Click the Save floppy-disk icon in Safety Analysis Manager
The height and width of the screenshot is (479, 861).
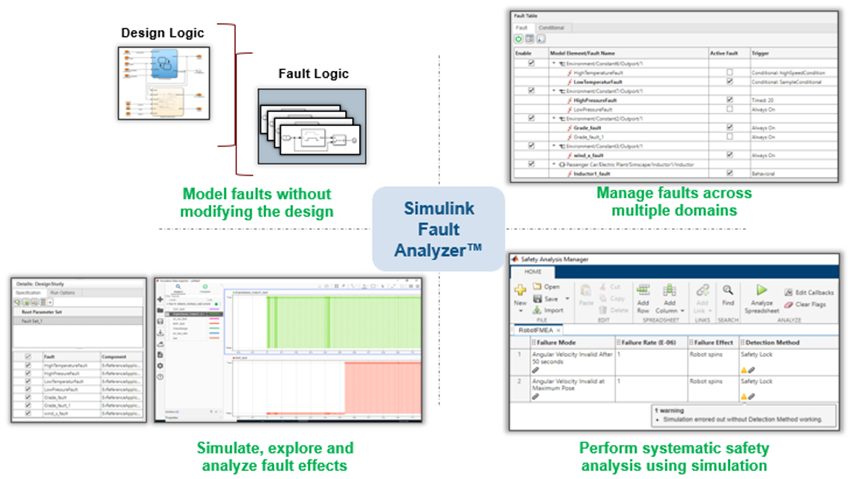tap(538, 299)
